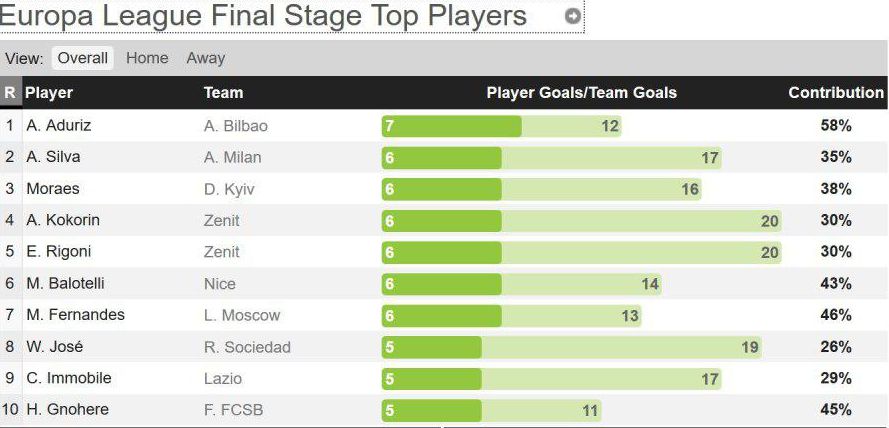Open the Europa League Final Stage title
This screenshot has width=889, height=428.
264,17
